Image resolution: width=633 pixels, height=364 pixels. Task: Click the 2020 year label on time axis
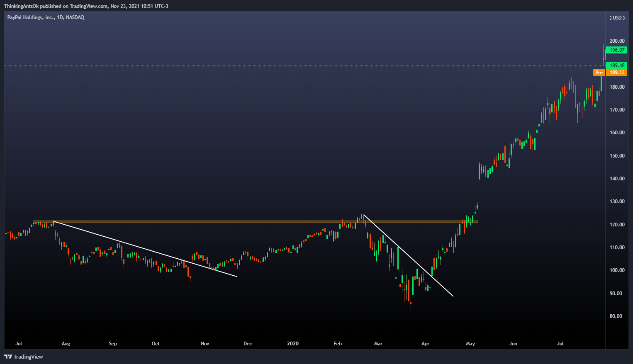pyautogui.click(x=293, y=344)
